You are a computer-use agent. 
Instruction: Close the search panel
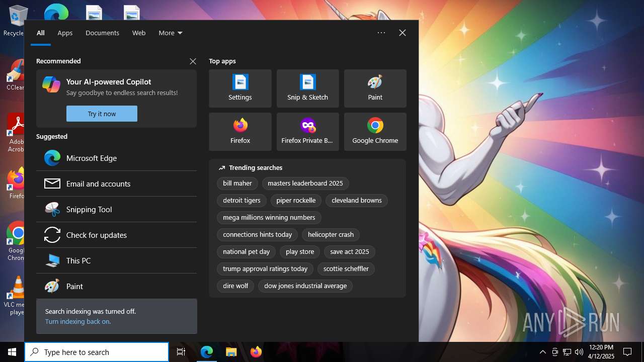tap(403, 33)
